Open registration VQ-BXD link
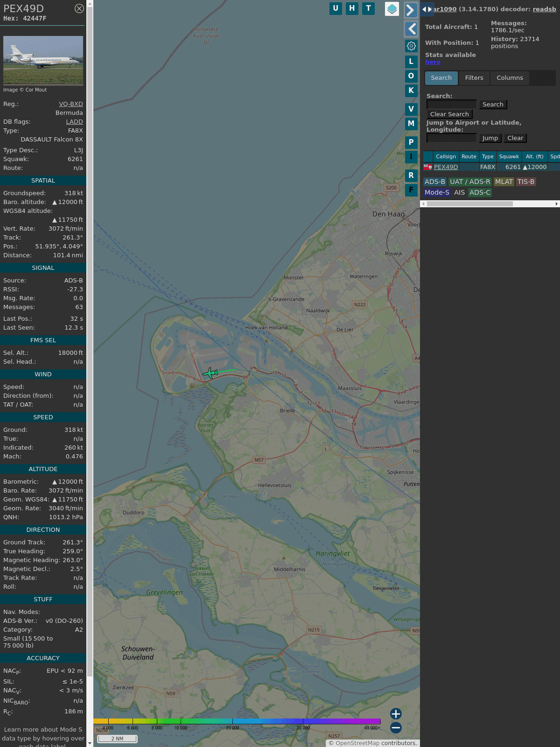 70,104
